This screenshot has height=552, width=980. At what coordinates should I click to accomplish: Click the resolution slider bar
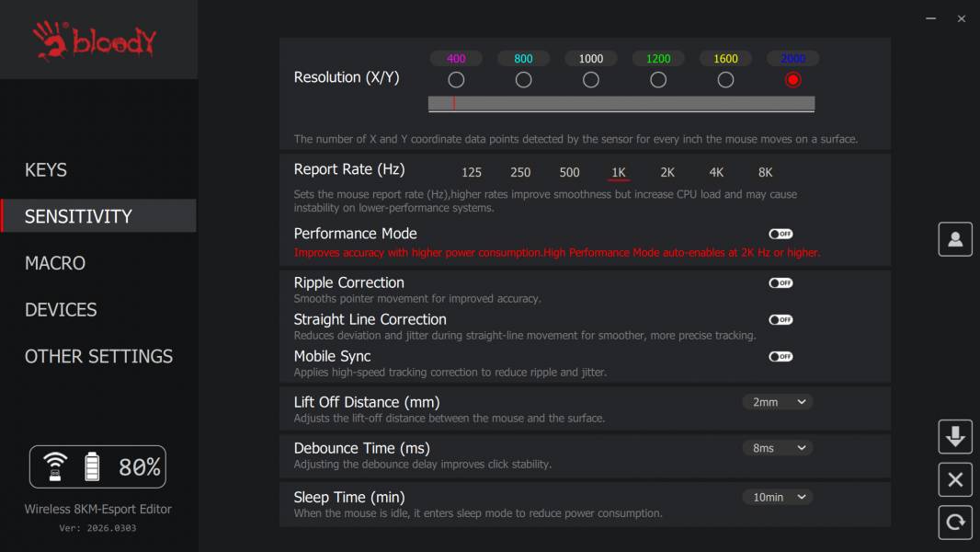(x=621, y=104)
